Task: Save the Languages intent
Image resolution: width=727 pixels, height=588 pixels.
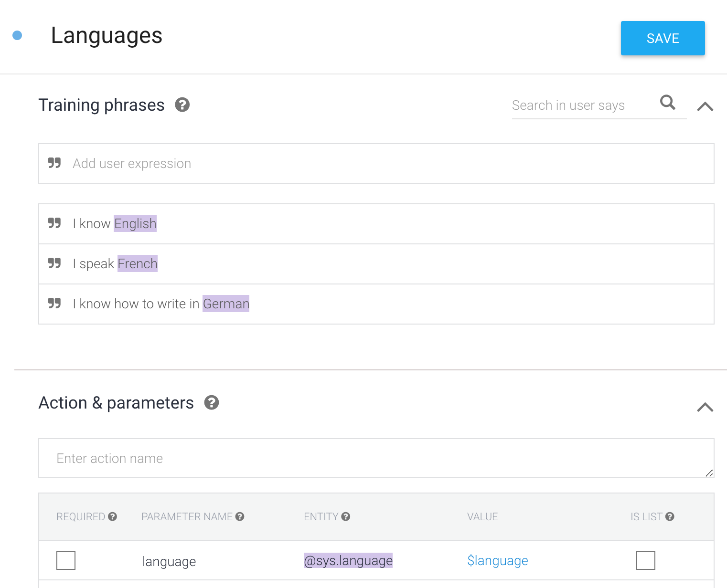Action: [x=663, y=38]
